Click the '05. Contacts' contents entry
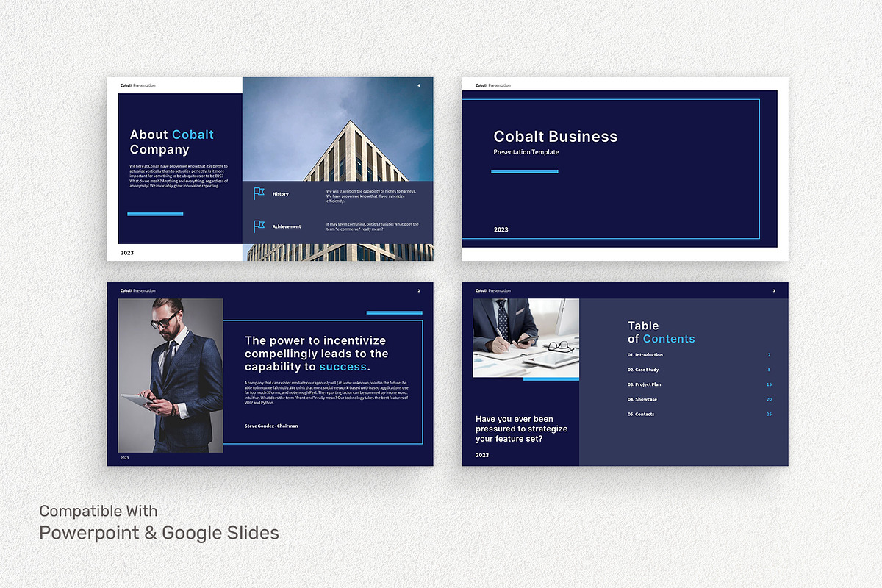 [641, 414]
